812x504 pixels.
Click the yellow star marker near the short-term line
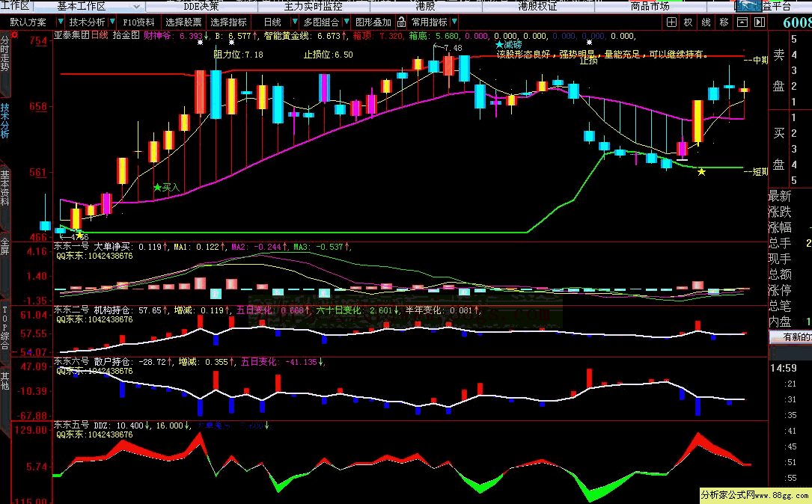[x=701, y=171]
